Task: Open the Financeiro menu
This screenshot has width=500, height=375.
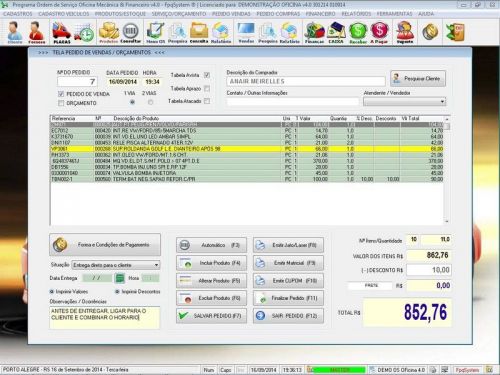Action: [x=320, y=14]
